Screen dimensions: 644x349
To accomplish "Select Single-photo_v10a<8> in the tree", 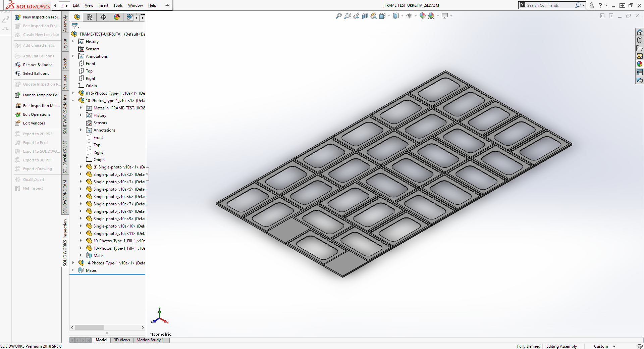I will pos(116,211).
